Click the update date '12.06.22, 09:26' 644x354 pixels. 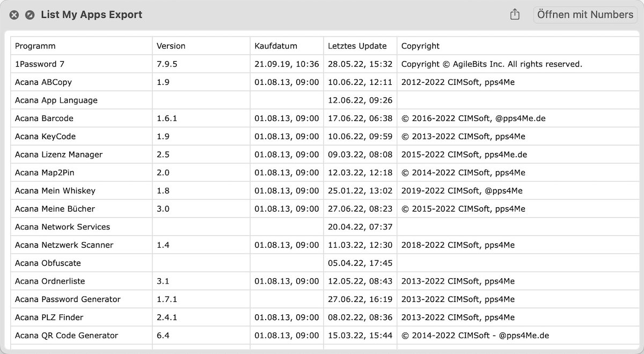click(x=360, y=100)
